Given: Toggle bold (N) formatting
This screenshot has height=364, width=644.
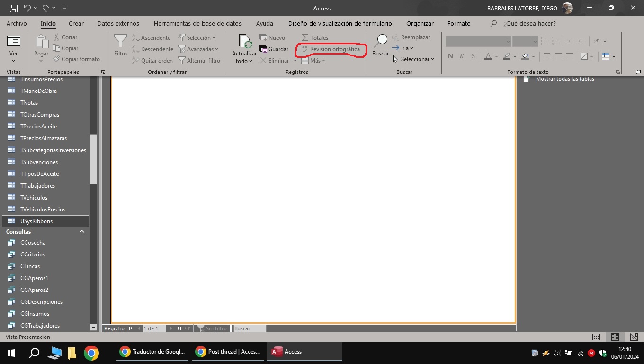Looking at the screenshot, I should (450, 56).
